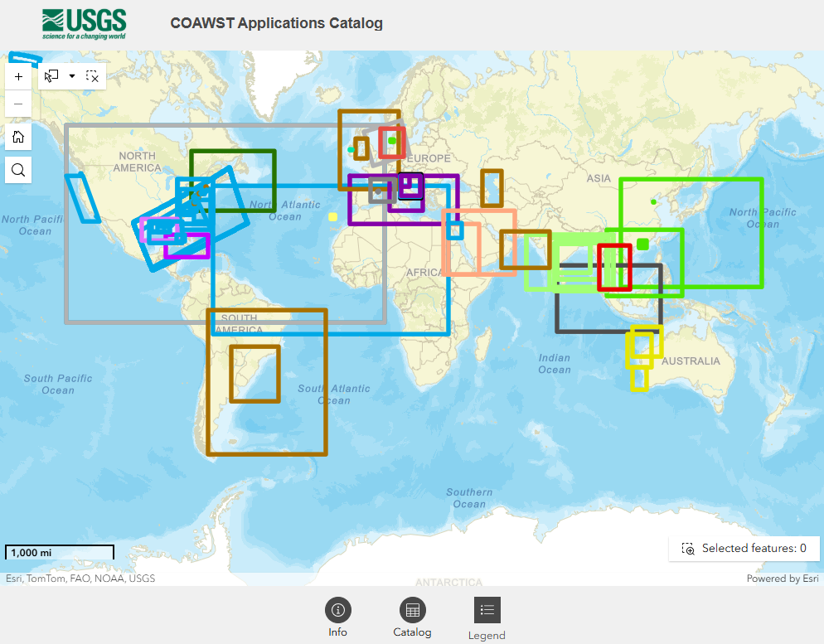Zoom in with the plus button
Screen dimensions: 824x644
pyautogui.click(x=18, y=77)
